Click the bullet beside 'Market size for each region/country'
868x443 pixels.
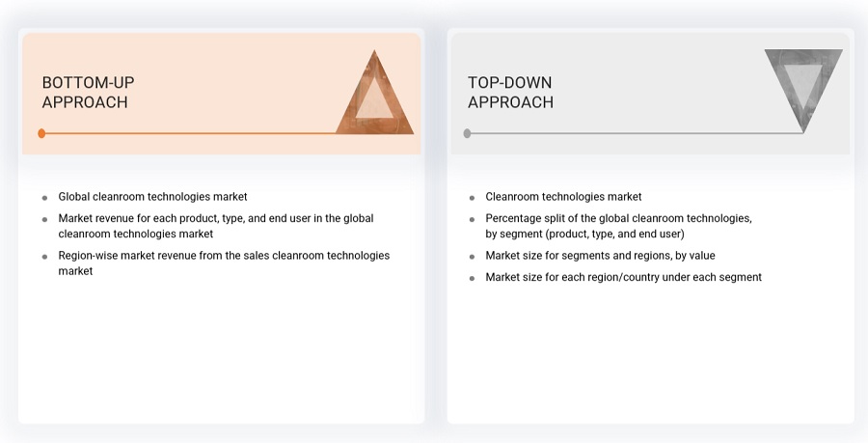click(x=473, y=278)
